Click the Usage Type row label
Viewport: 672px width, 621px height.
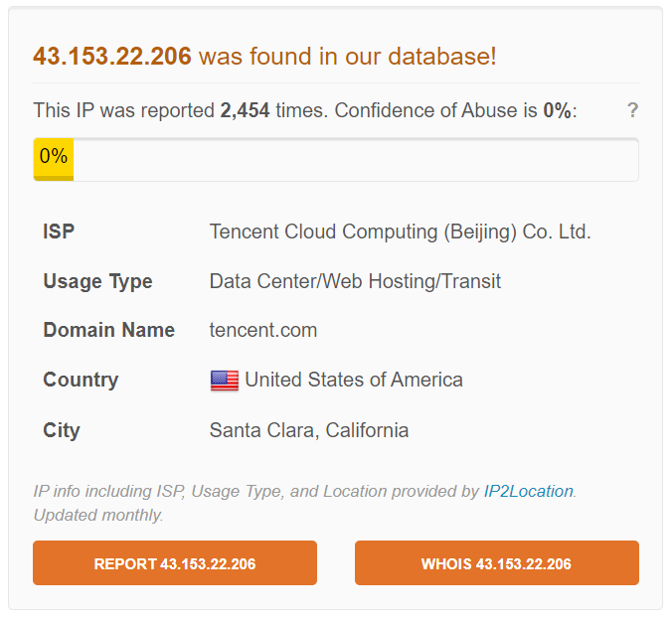click(x=97, y=281)
